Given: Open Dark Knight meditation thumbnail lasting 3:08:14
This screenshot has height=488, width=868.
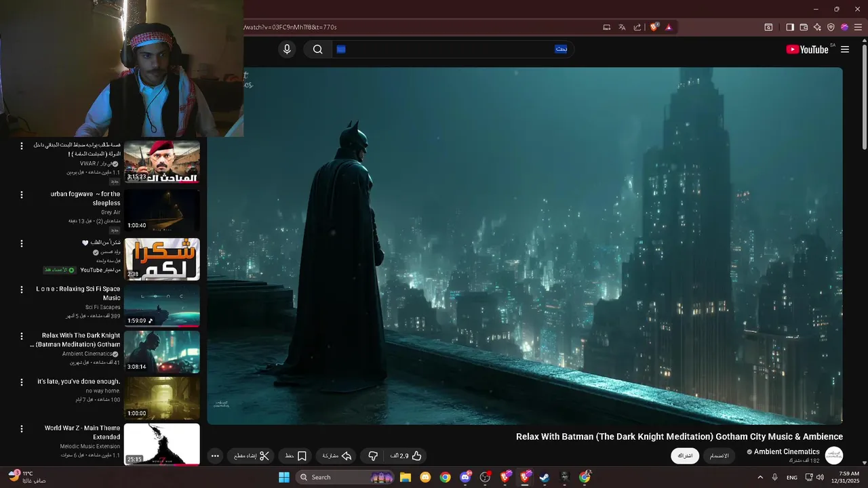Looking at the screenshot, I should (x=162, y=352).
